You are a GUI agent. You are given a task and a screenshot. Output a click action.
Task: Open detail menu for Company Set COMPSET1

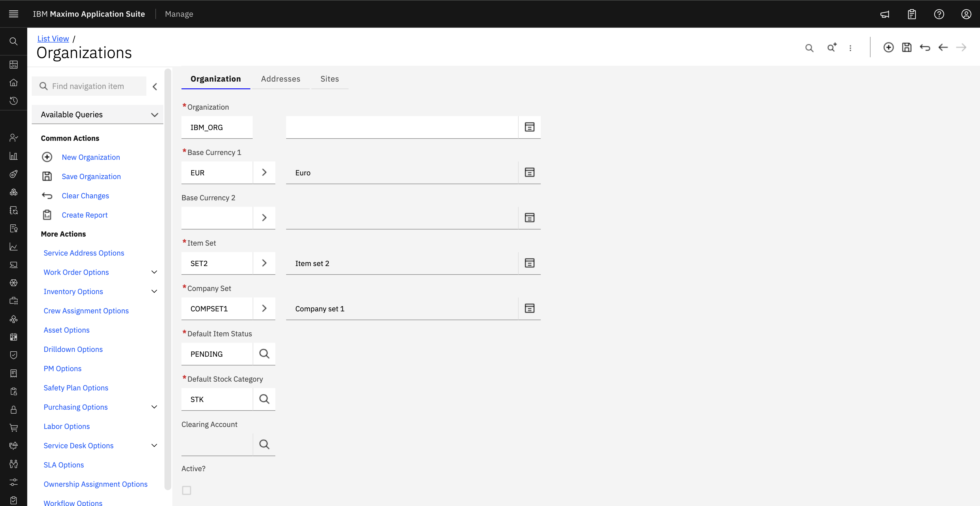click(x=264, y=308)
